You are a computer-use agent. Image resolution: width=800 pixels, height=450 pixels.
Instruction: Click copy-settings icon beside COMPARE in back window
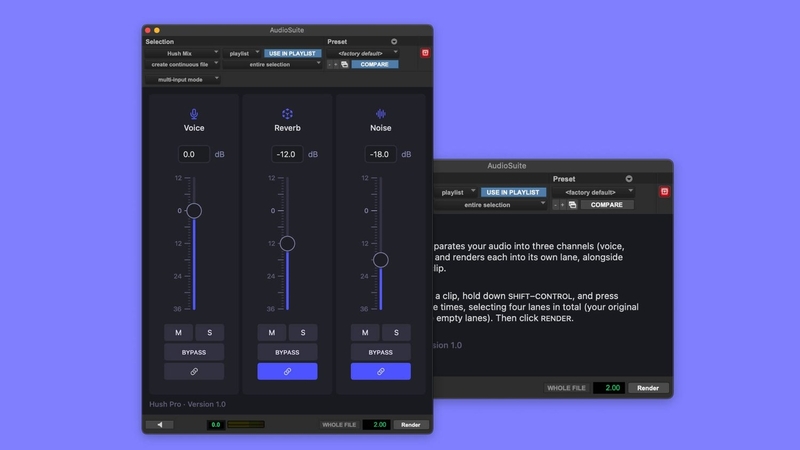click(572, 205)
